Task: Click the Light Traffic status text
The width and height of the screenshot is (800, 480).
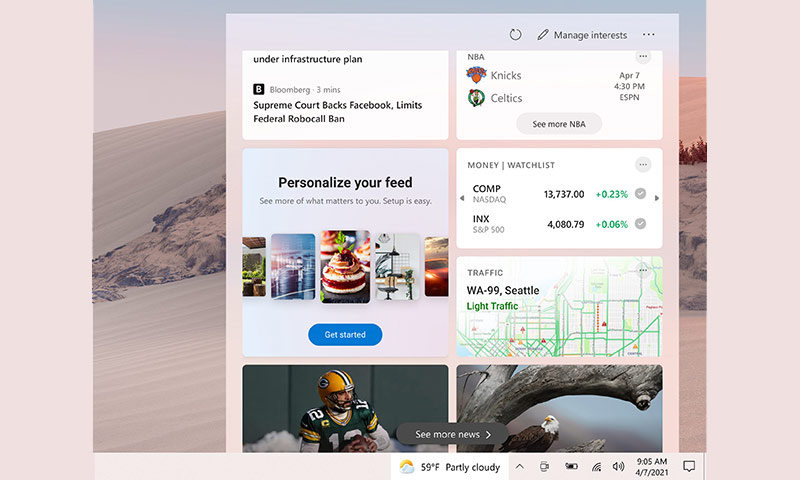Action: [x=492, y=306]
